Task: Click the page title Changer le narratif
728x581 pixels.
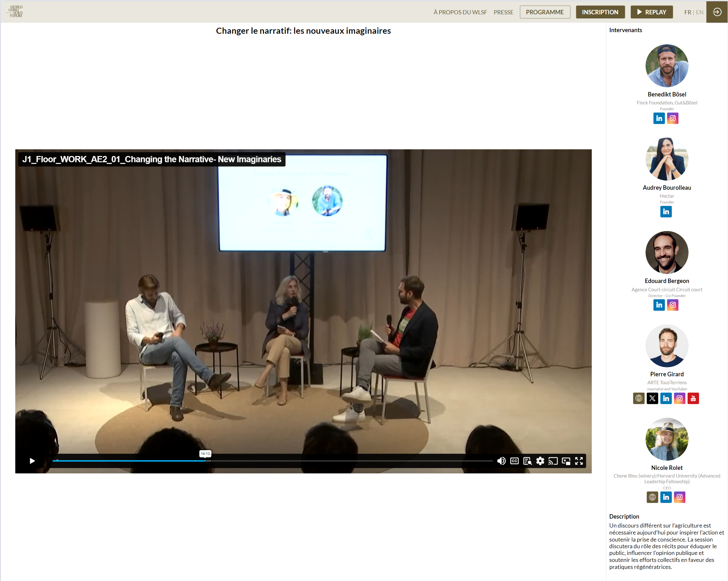Action: point(303,31)
